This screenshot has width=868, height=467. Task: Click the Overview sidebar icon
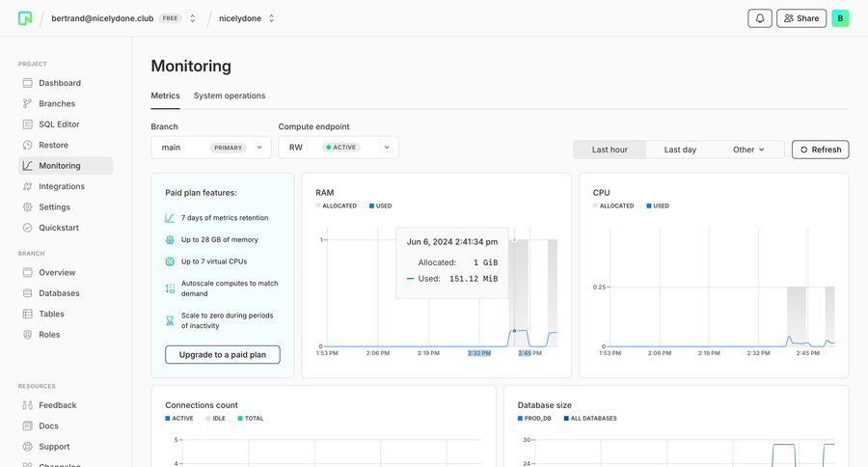[28, 272]
